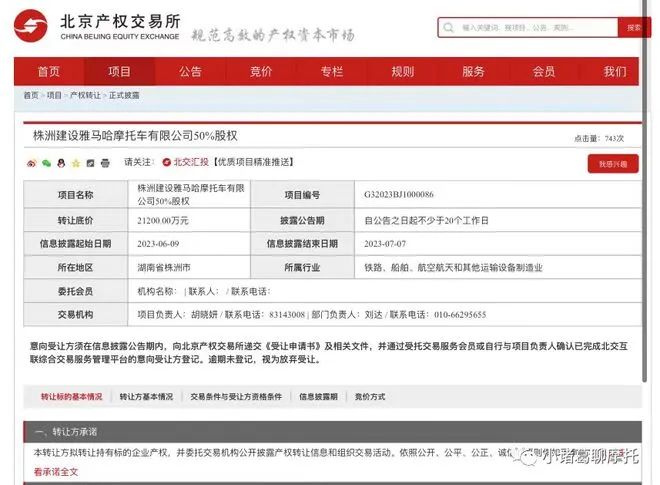660x485 pixels.
Task: Open the 公告 navigation menu
Action: (190, 72)
